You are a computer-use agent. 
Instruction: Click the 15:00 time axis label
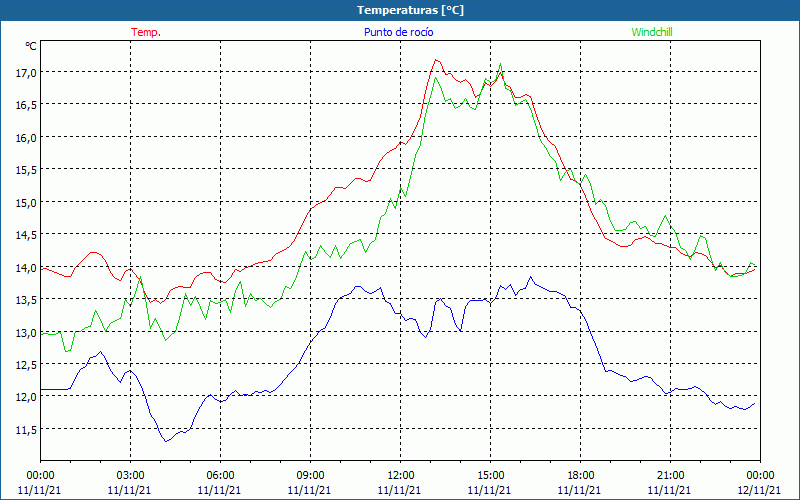tap(490, 475)
